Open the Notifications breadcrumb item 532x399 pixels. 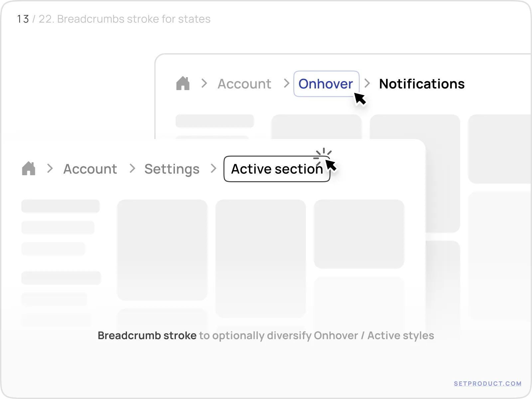422,84
